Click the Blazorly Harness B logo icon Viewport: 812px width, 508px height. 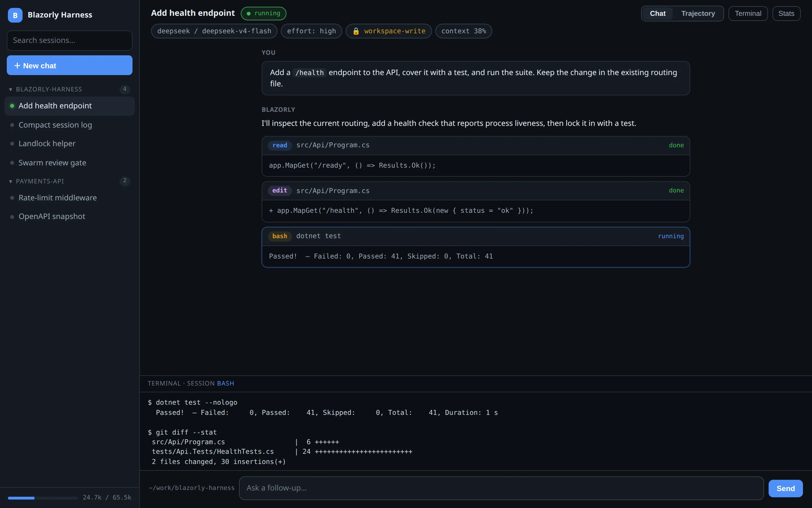click(x=15, y=15)
